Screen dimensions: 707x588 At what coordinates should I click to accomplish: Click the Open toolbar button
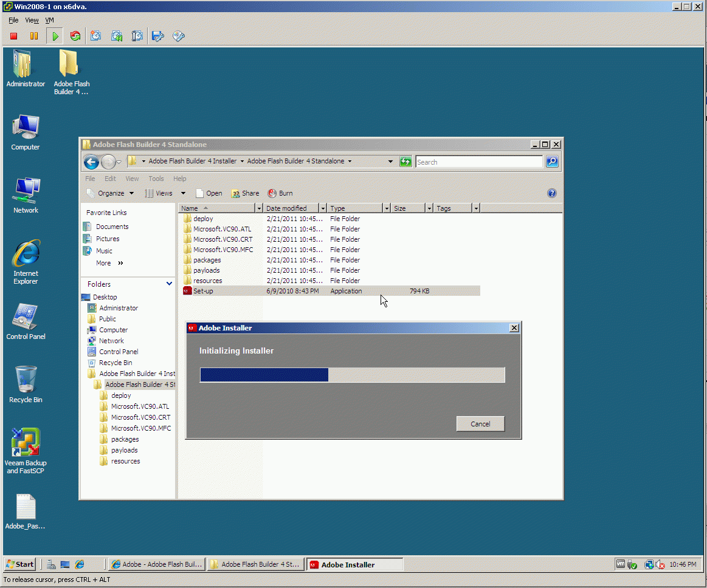tap(209, 193)
